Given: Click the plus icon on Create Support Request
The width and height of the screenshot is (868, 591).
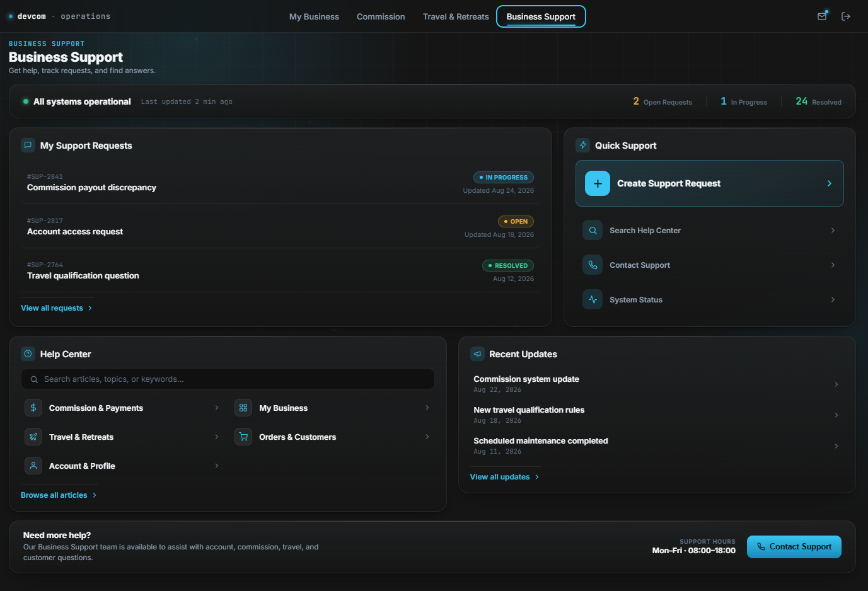Looking at the screenshot, I should pos(598,183).
